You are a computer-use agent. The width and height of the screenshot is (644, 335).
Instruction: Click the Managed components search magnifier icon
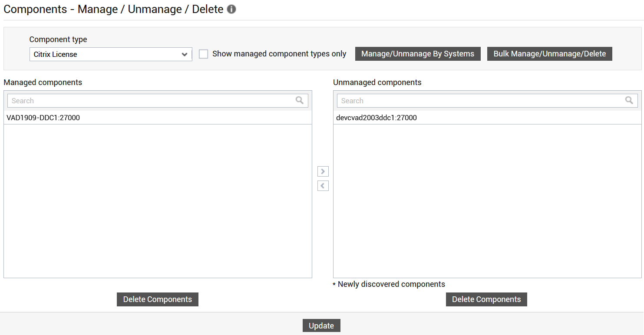click(x=300, y=100)
